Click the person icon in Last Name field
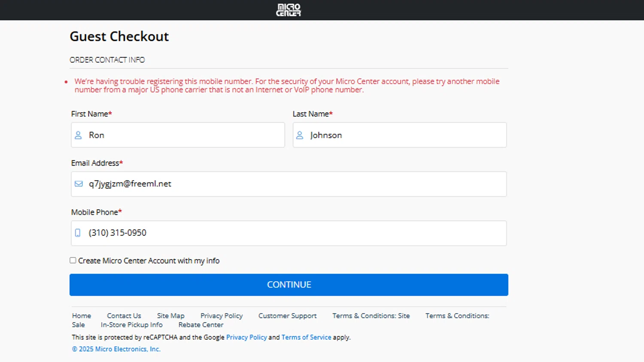Viewport: 644px width, 362px height. point(300,135)
